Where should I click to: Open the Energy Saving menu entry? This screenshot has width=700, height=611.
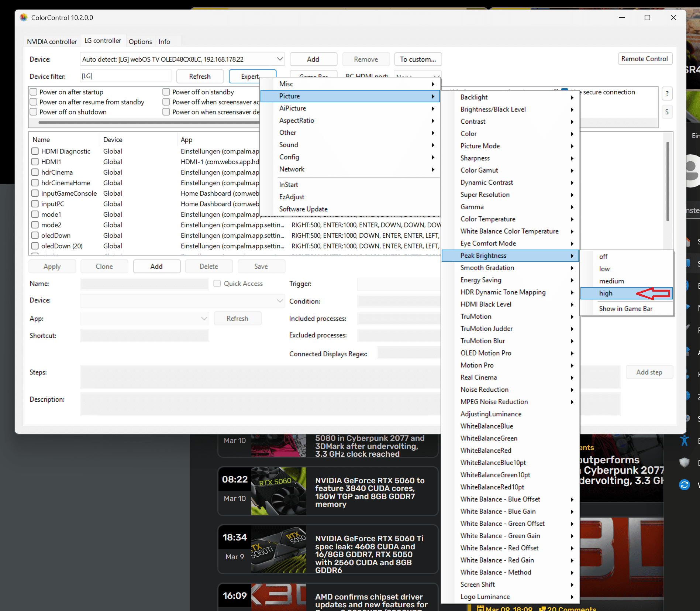(x=510, y=280)
